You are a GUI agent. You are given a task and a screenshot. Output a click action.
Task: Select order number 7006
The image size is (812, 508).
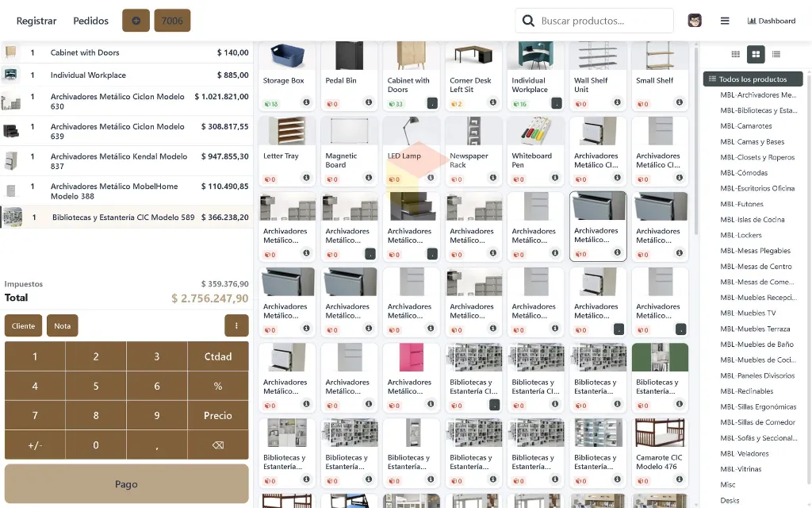pos(172,21)
